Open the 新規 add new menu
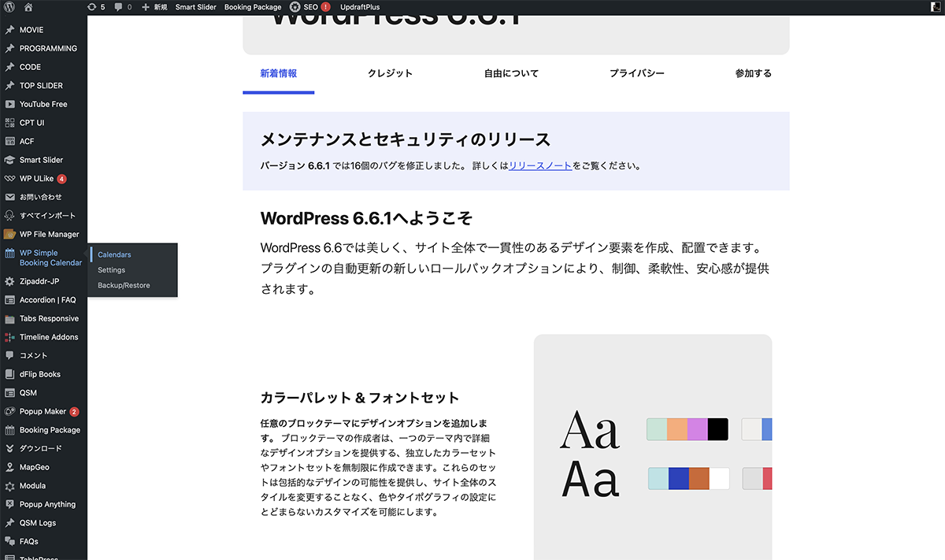The width and height of the screenshot is (945, 560). pos(154,7)
